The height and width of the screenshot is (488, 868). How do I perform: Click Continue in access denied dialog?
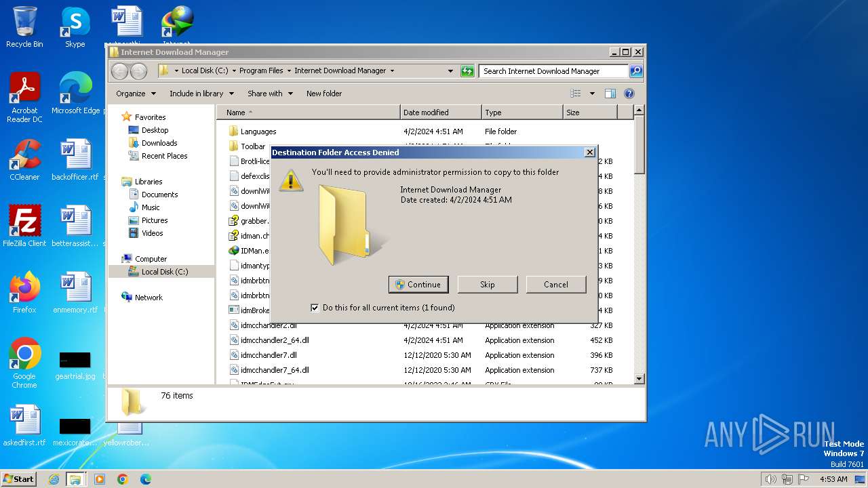point(418,285)
